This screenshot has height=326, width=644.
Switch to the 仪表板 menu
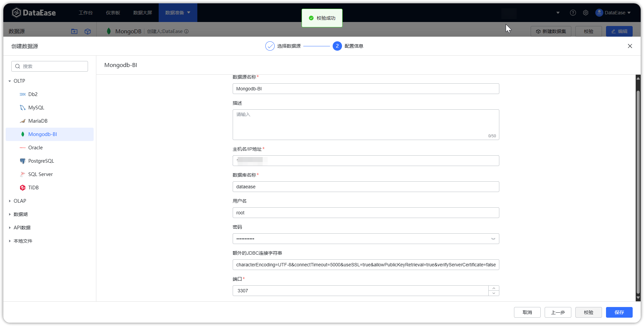[x=113, y=12]
